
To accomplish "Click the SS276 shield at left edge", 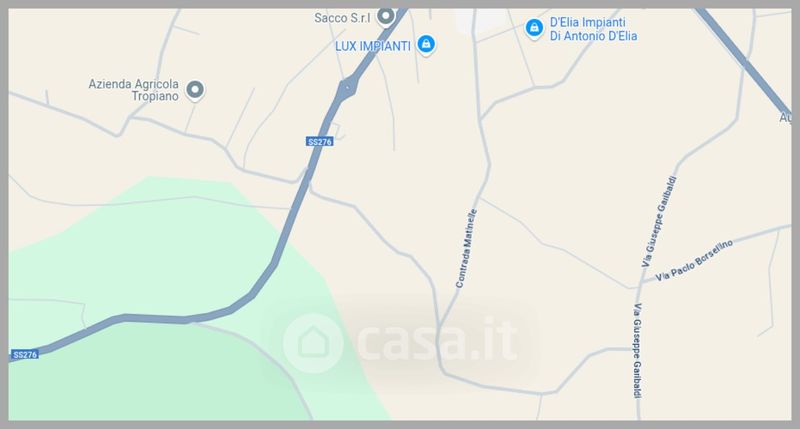I will point(24,355).
